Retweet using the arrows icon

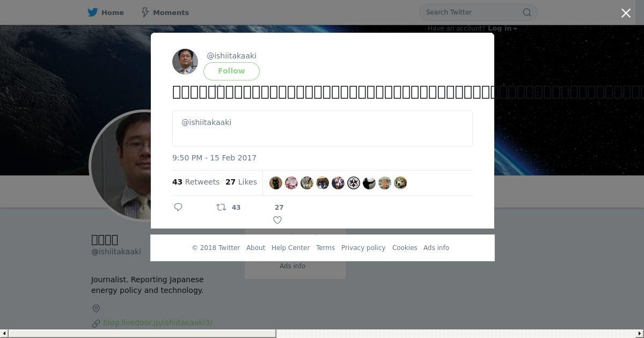221,207
